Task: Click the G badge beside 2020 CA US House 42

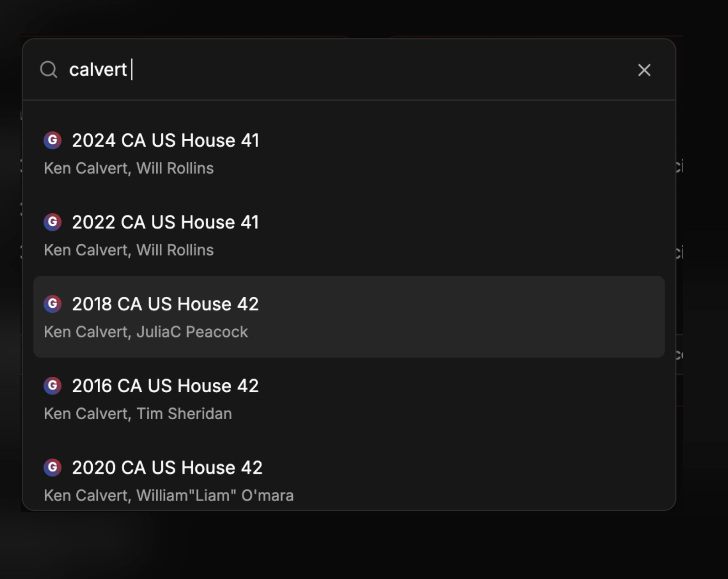Action: 53,468
